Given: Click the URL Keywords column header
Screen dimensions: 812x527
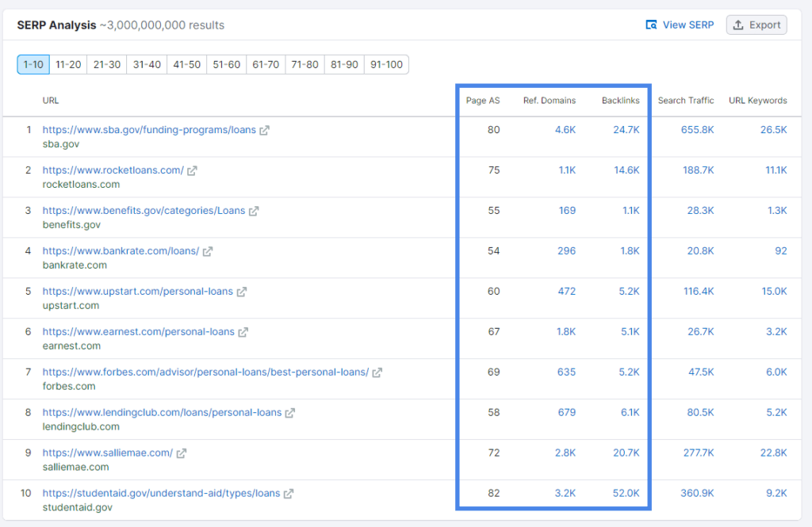Looking at the screenshot, I should click(757, 101).
